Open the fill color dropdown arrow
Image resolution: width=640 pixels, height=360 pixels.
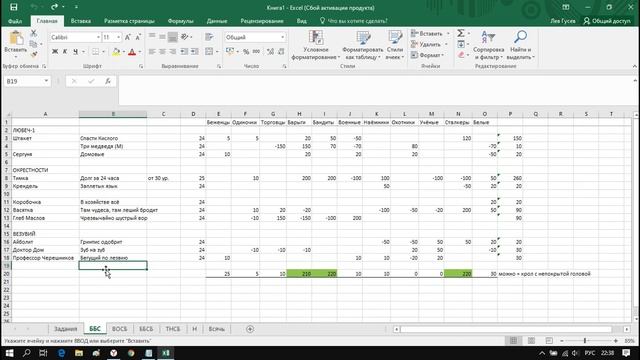[124, 52]
